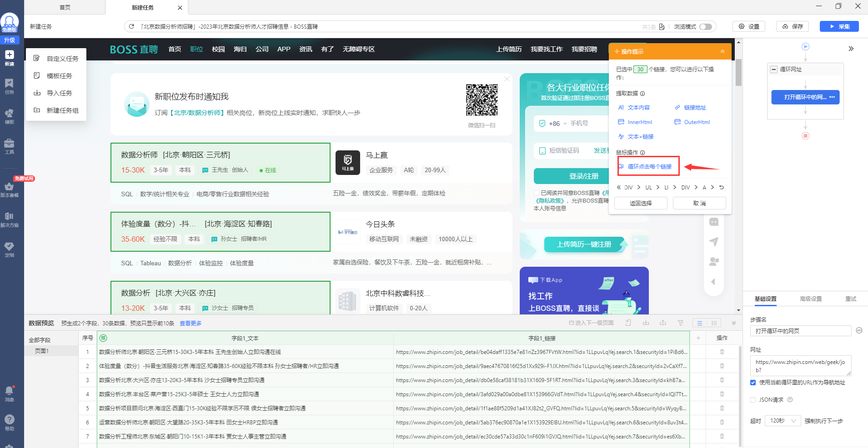Viewport: 868px width, 448px height.
Task: Click the 手机号 phone input field
Action: [x=588, y=123]
